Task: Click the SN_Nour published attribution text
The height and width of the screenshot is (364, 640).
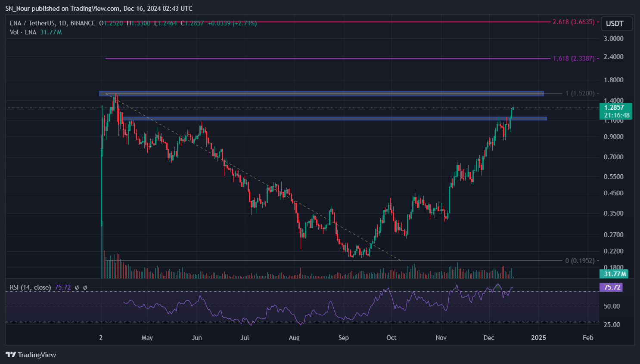Action: pos(99,9)
